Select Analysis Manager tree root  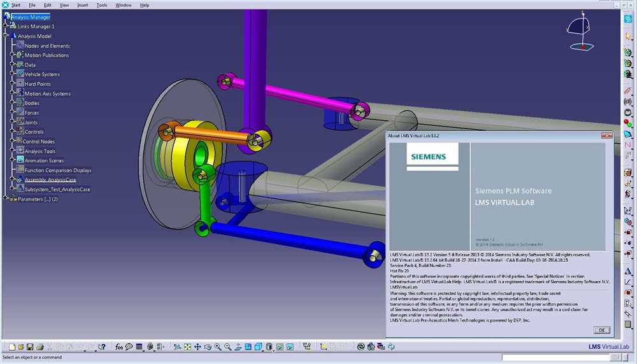point(31,17)
